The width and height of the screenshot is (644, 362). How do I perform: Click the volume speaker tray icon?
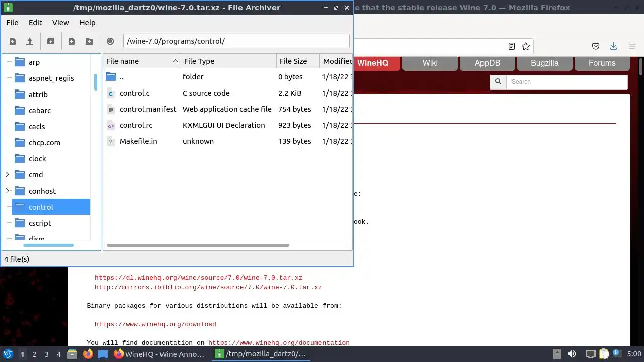pos(572,354)
